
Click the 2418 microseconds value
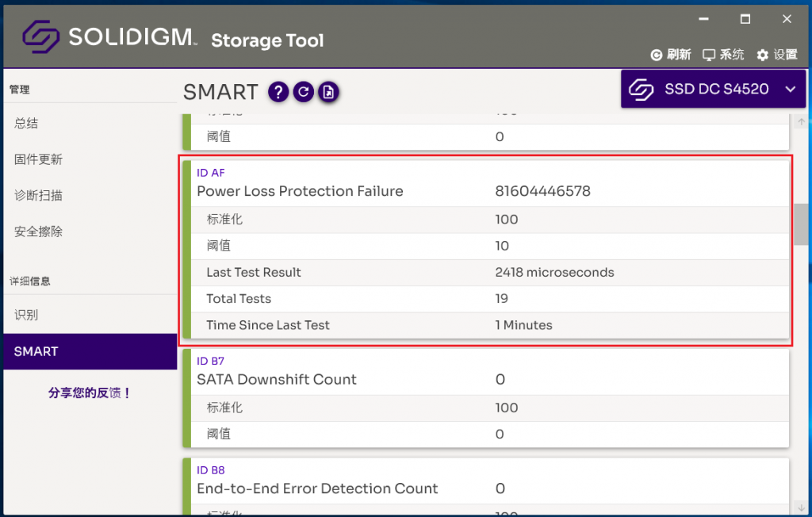554,273
